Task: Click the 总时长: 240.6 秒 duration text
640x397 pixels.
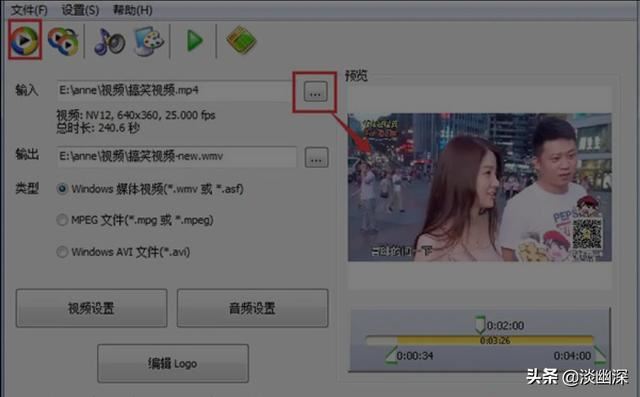Action: click(98, 128)
